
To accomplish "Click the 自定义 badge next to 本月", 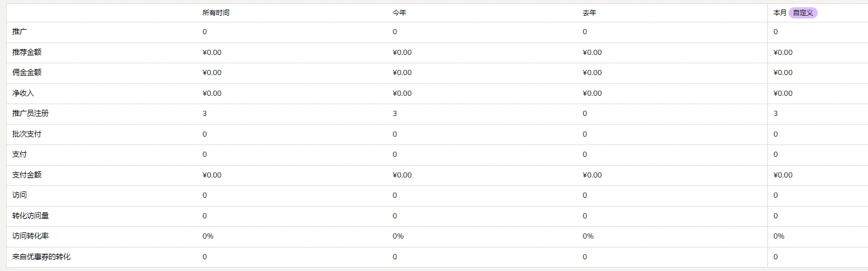I will (803, 13).
